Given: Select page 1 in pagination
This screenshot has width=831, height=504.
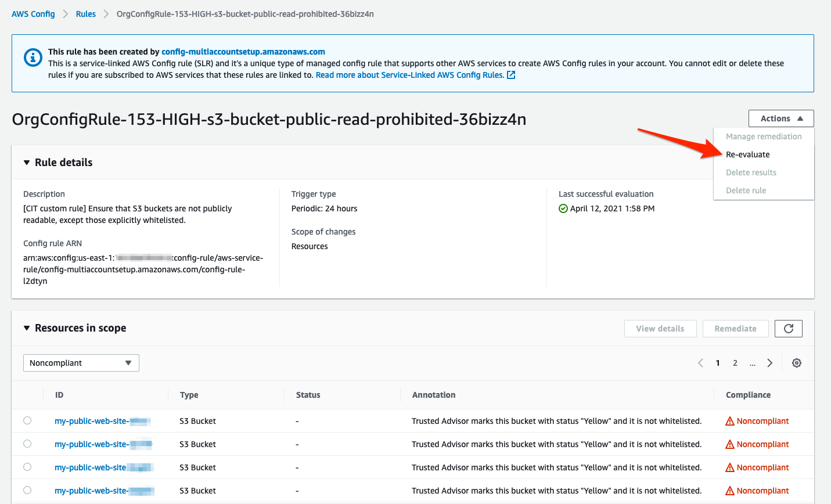Looking at the screenshot, I should (718, 363).
